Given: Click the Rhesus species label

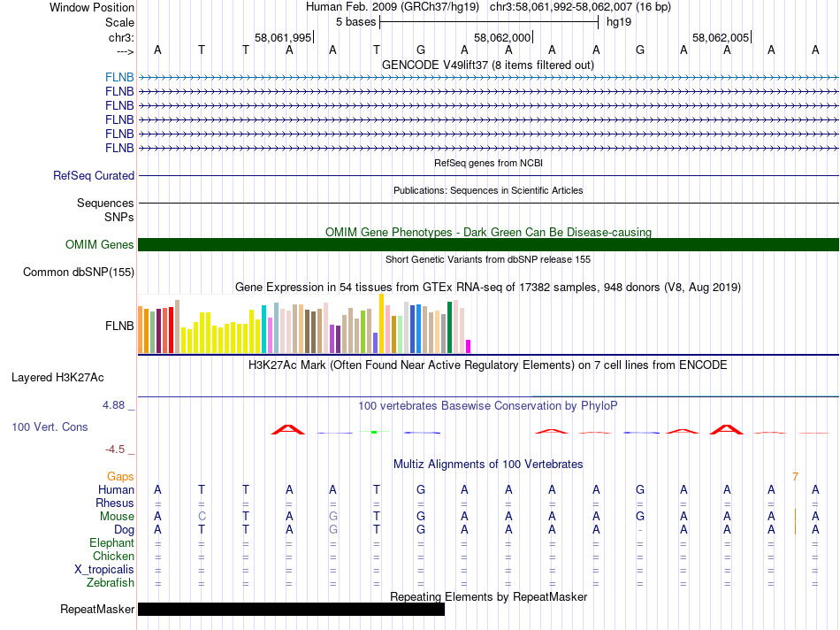Looking at the screenshot, I should tap(115, 503).
